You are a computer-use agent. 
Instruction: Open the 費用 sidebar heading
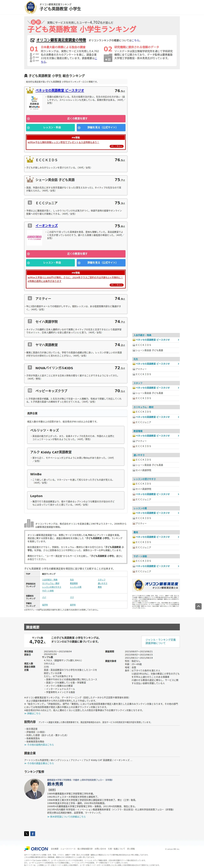point(156,532)
